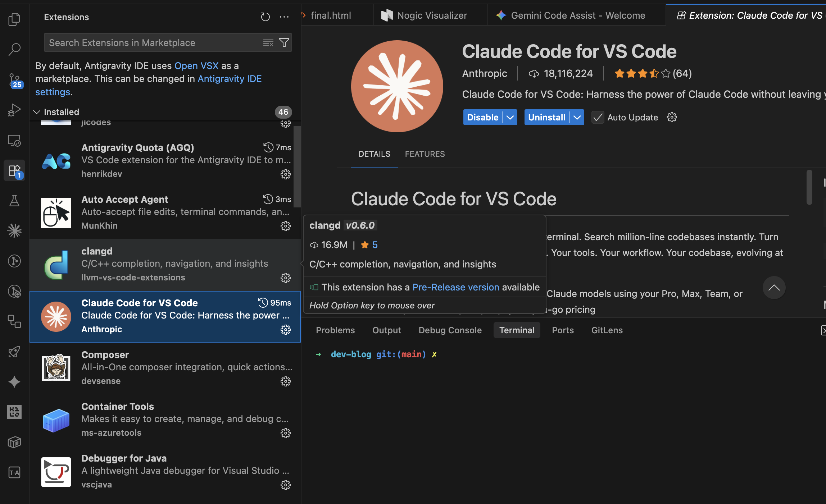Open the Remote Explorer monitor icon

(x=14, y=140)
